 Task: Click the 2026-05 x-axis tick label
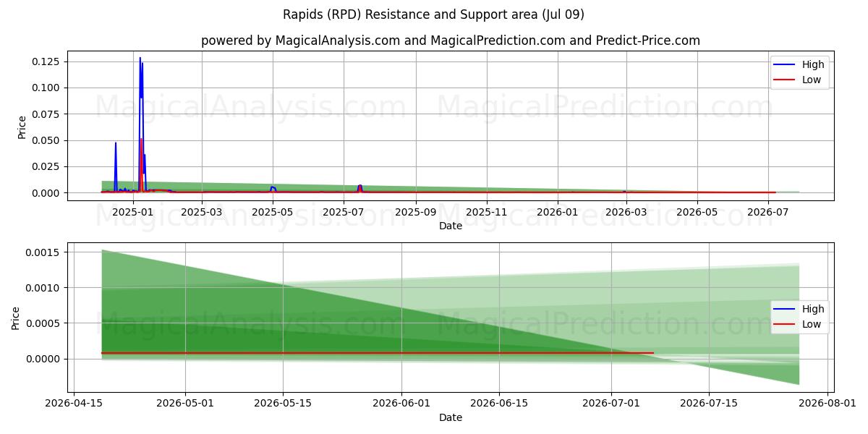point(697,212)
